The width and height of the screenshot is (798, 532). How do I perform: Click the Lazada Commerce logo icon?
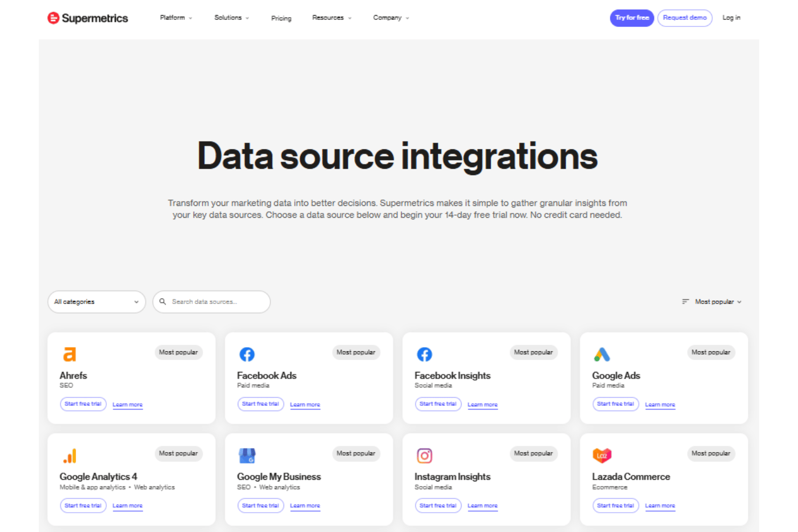pos(602,456)
